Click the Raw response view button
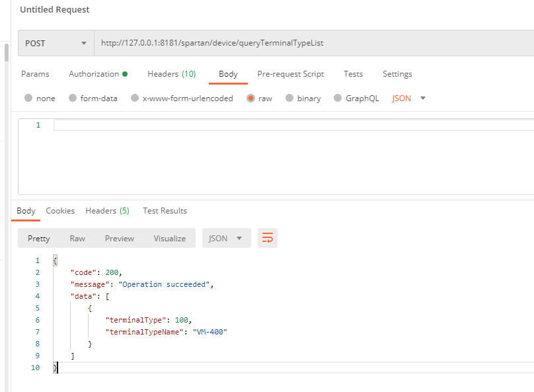Screen dimensions: 534x392 (77, 239)
